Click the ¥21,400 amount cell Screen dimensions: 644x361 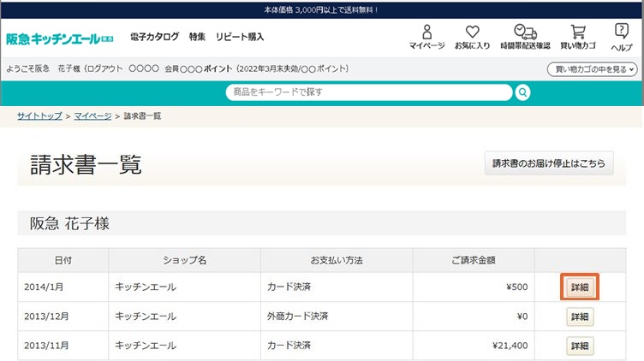tap(474, 346)
